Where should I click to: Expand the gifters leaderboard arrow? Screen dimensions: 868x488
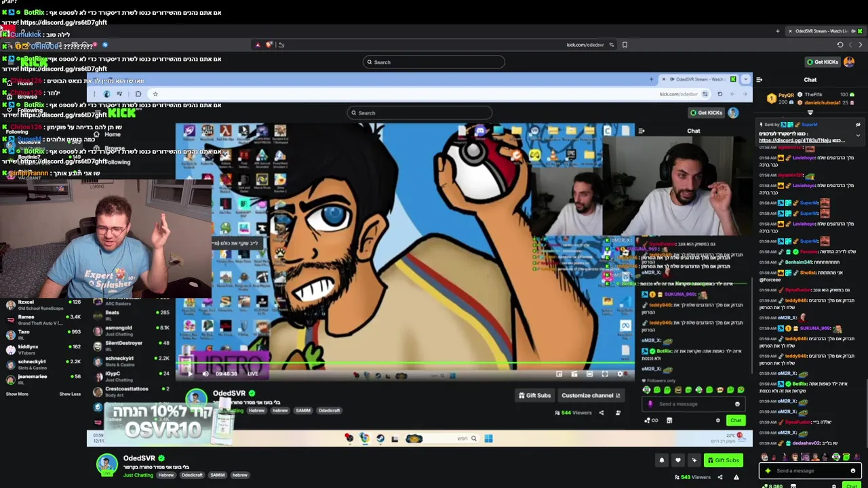(x=810, y=113)
